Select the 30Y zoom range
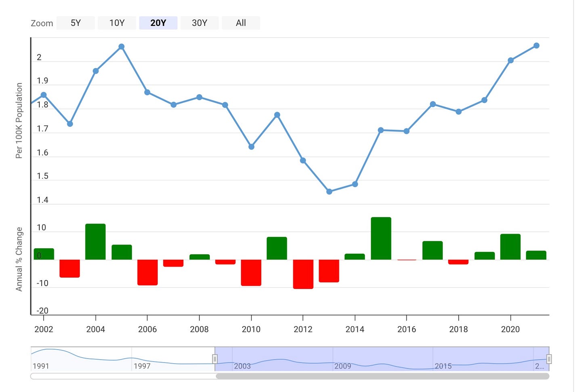The width and height of the screenshot is (588, 392). pyautogui.click(x=199, y=23)
